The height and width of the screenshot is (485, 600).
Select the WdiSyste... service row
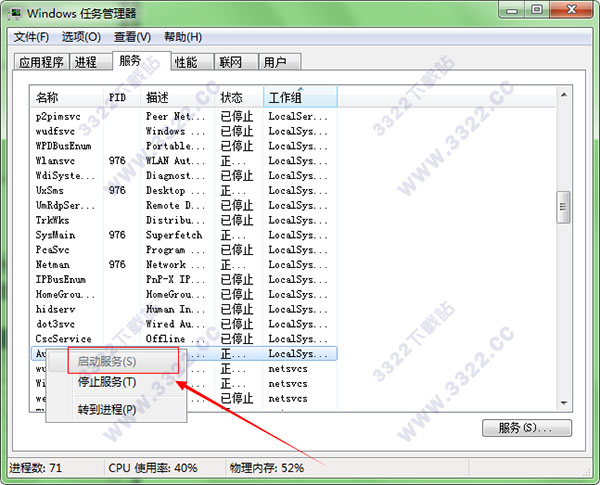click(184, 176)
